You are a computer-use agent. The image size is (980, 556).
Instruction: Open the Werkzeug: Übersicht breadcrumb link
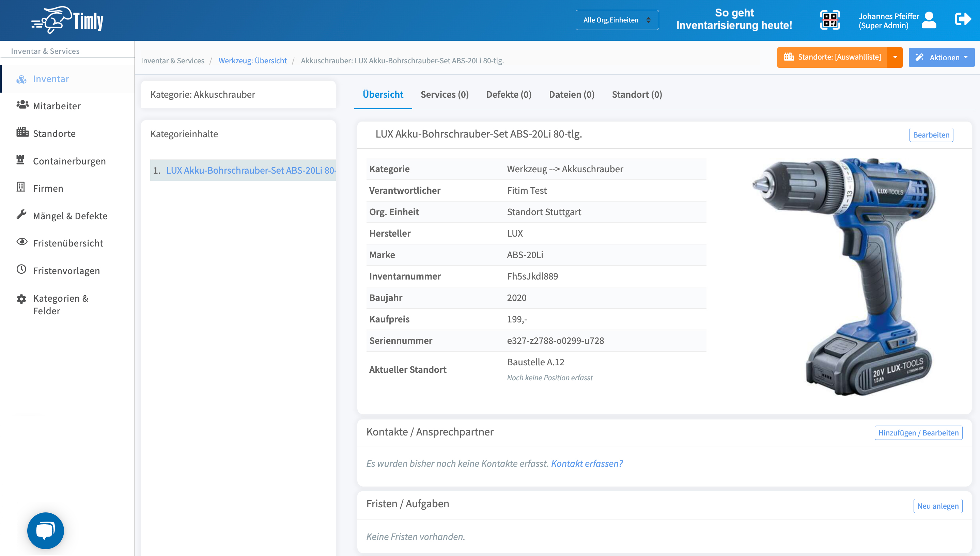pos(252,61)
